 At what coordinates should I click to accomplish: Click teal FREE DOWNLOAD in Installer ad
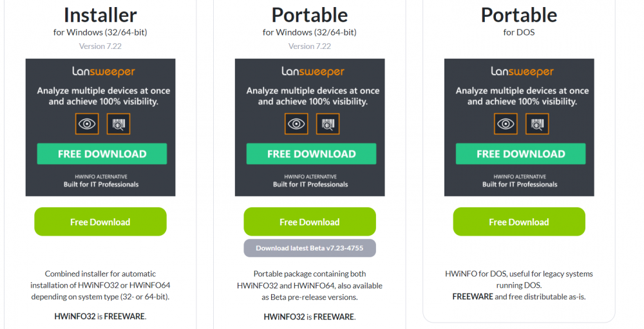[x=102, y=154]
